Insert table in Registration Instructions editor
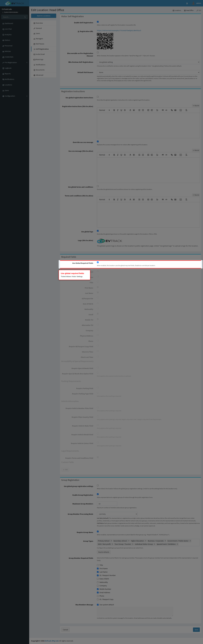The height and width of the screenshot is (644, 203). point(181,110)
